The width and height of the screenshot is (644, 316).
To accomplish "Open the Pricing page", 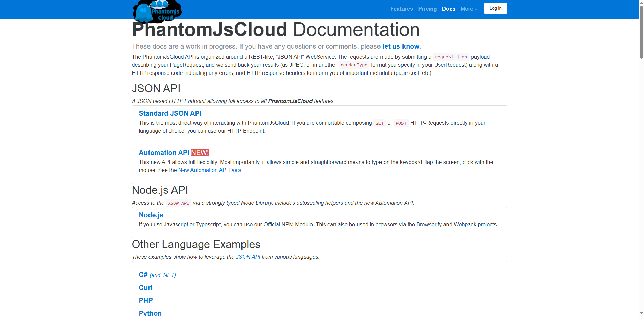I will (x=427, y=9).
